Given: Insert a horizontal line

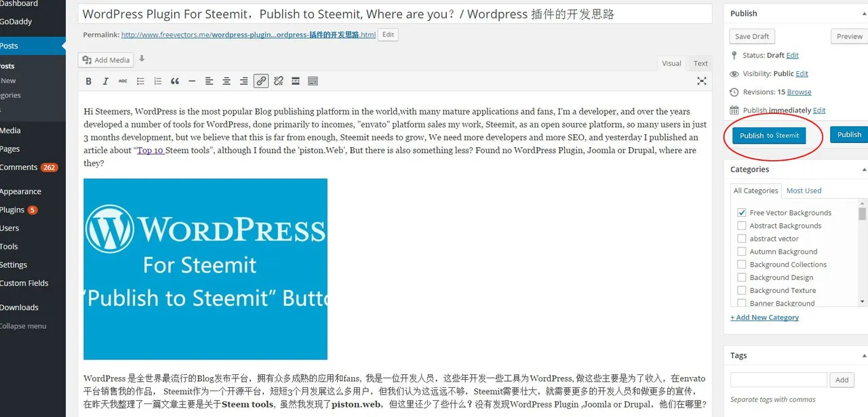Looking at the screenshot, I should pyautogui.click(x=192, y=81).
